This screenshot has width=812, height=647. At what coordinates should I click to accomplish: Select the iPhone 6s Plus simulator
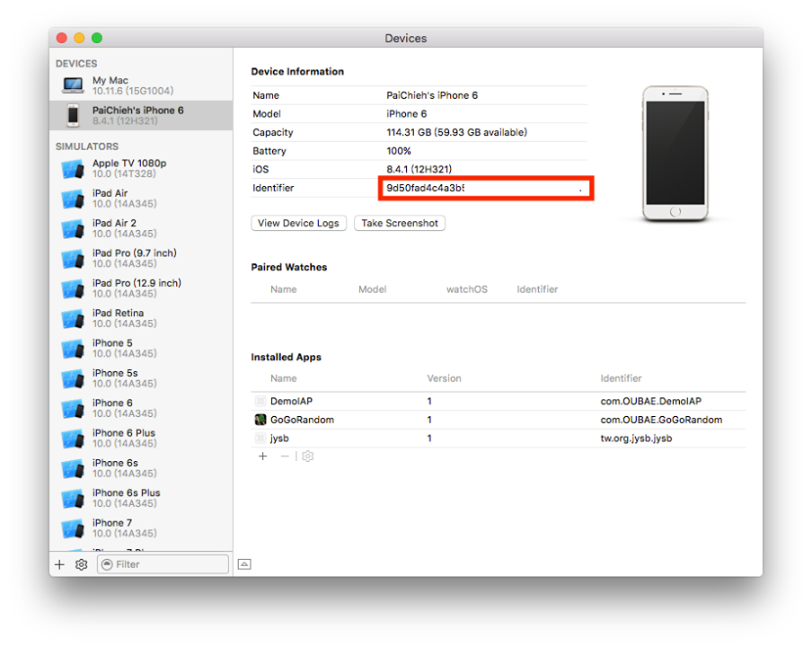point(73,497)
